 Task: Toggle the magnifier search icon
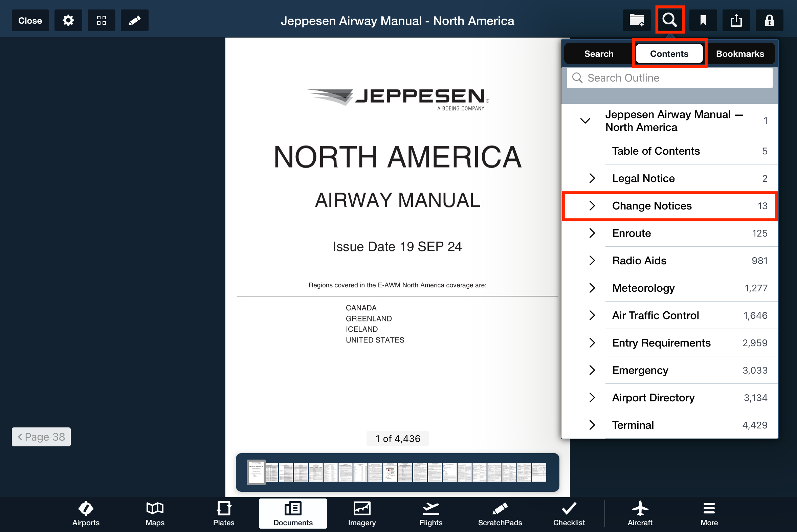[670, 20]
